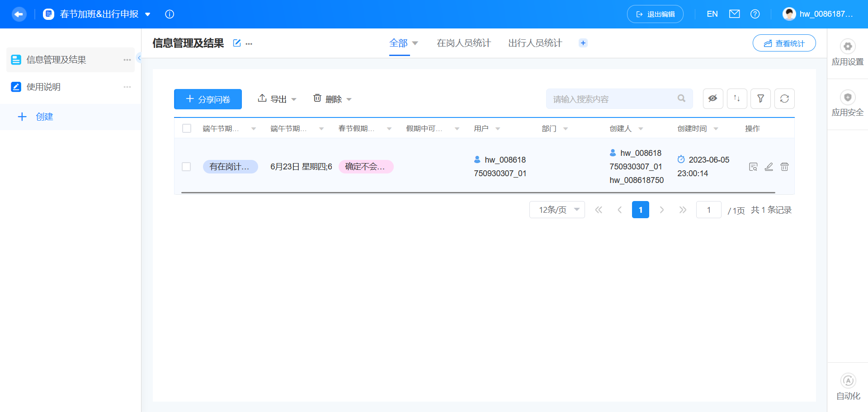The image size is (868, 412).
Task: Toggle column visibility with the eye icon
Action: click(713, 98)
